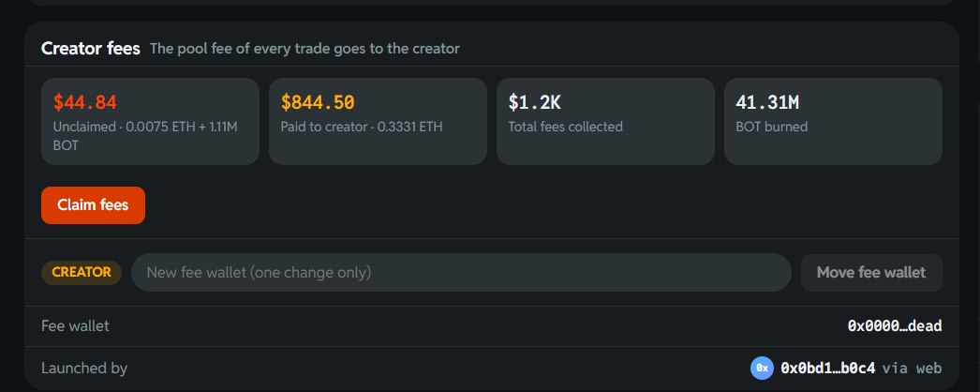This screenshot has height=392, width=980.
Task: Click the $1.2K total fees value
Action: (534, 102)
